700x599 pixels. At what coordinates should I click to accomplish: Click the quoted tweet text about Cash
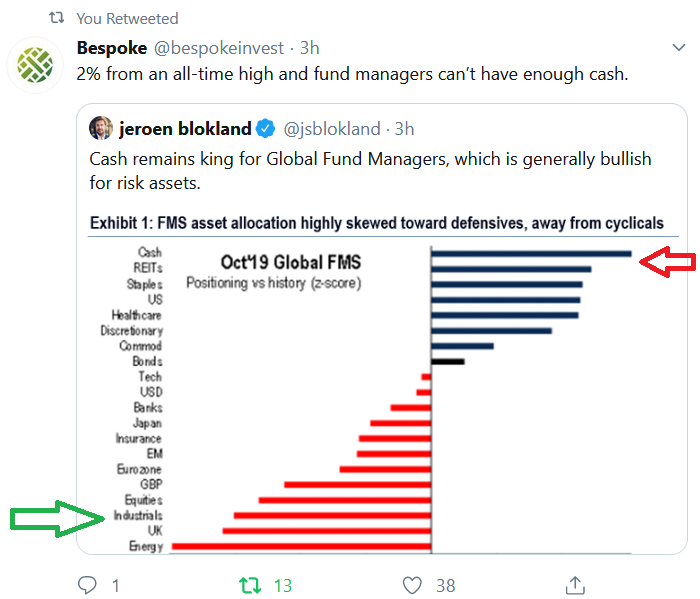point(370,171)
